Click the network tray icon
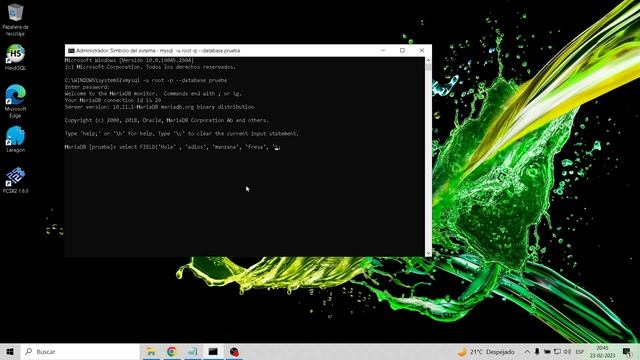Viewport: 640px width, 360px height. (557, 351)
